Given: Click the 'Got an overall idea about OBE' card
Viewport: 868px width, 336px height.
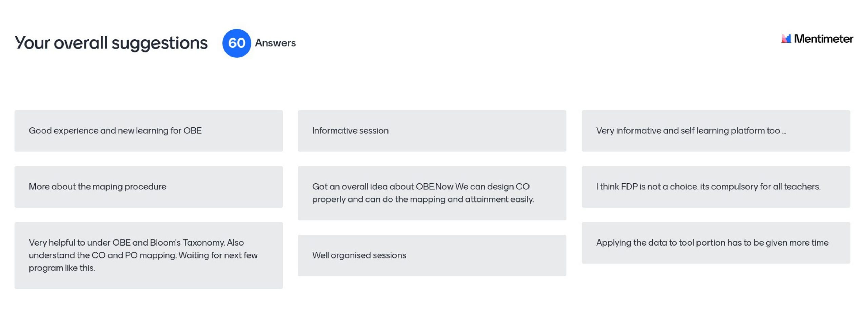Looking at the screenshot, I should click(x=432, y=193).
